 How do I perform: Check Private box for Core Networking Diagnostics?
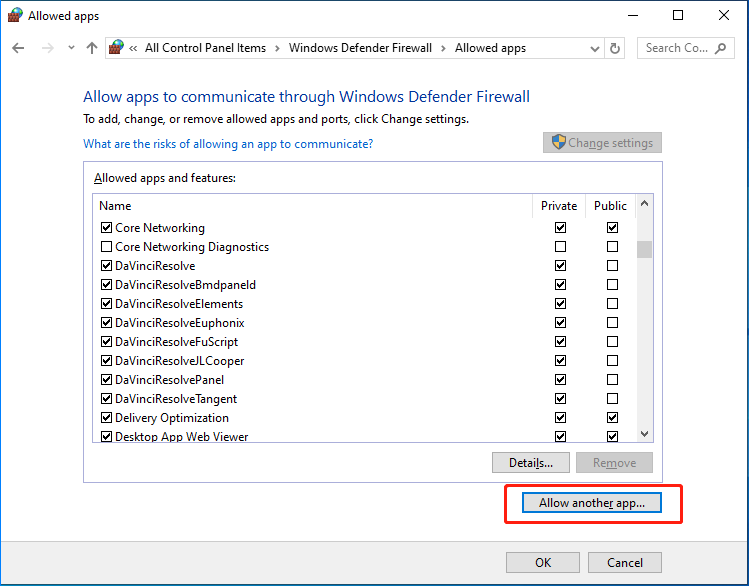560,246
